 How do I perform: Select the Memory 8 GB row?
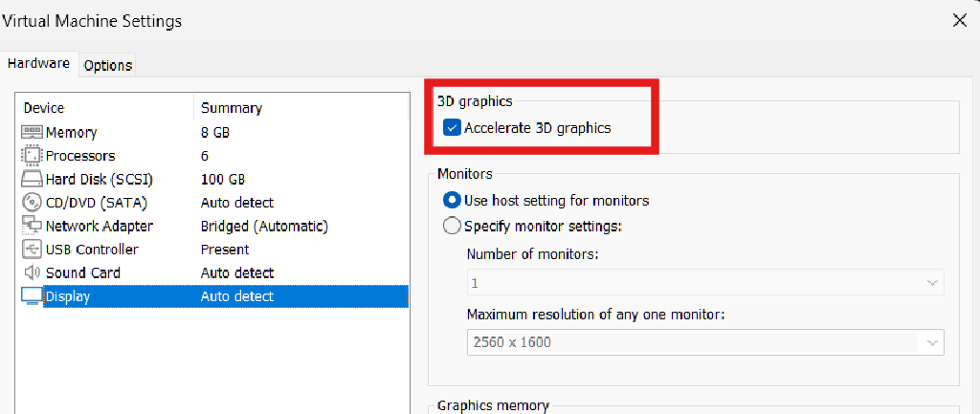pyautogui.click(x=212, y=132)
